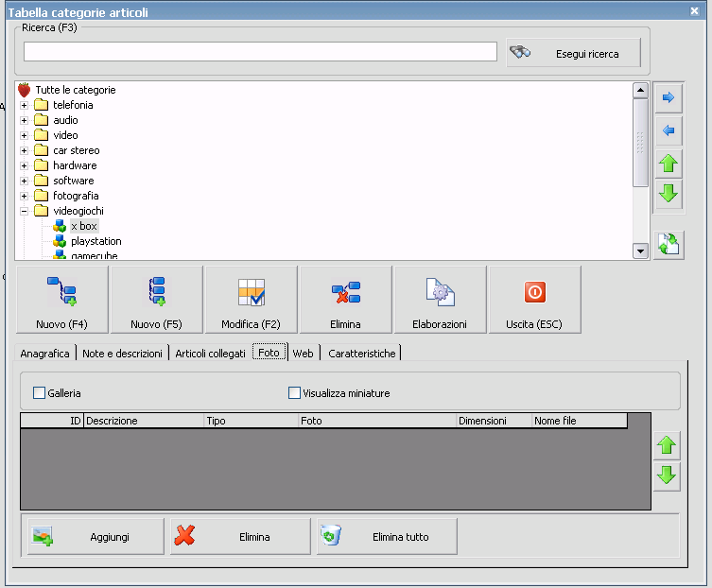The width and height of the screenshot is (712, 588).
Task: Click the ID column header
Action: click(52, 421)
